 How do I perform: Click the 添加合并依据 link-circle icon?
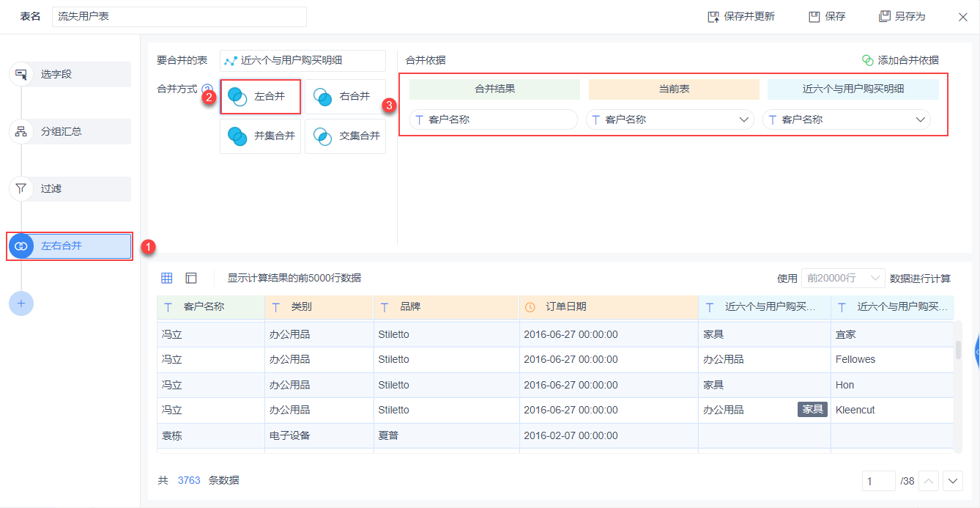[x=868, y=60]
